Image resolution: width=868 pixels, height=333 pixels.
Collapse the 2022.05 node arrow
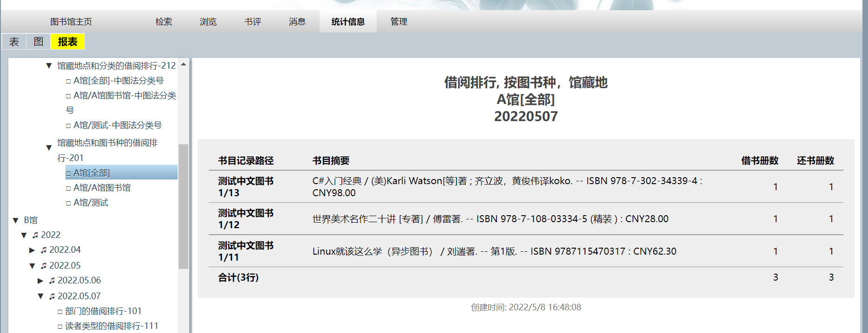pyautogui.click(x=32, y=266)
